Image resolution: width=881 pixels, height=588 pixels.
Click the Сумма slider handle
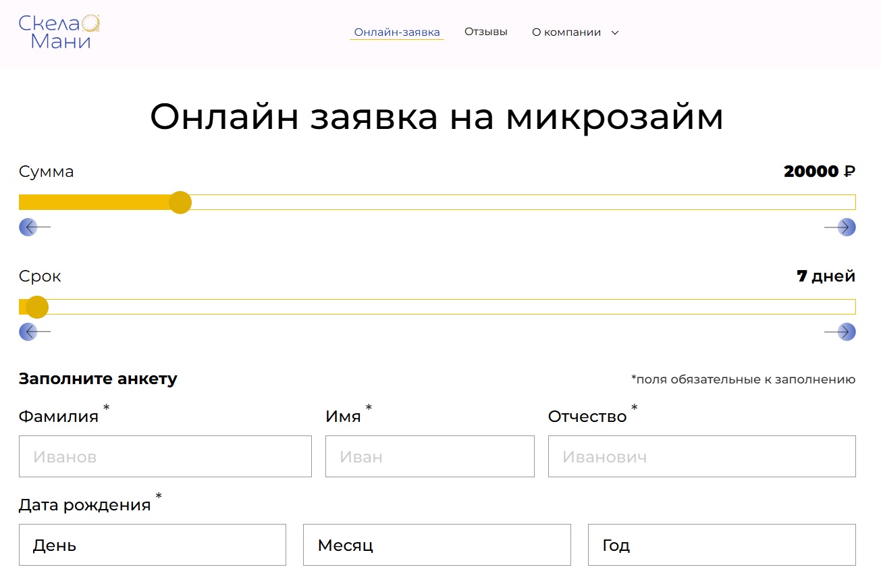tap(180, 202)
